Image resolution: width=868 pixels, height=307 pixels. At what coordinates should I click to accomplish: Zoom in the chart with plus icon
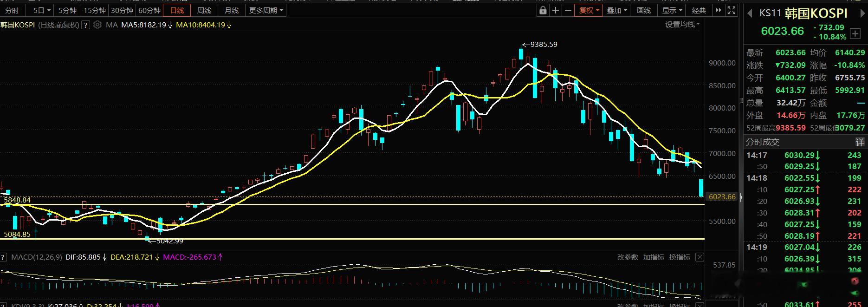pos(555,10)
